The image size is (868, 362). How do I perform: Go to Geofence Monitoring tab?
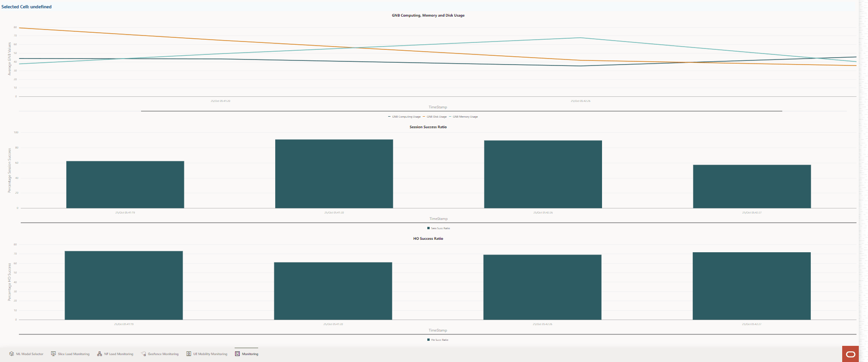tap(159, 354)
